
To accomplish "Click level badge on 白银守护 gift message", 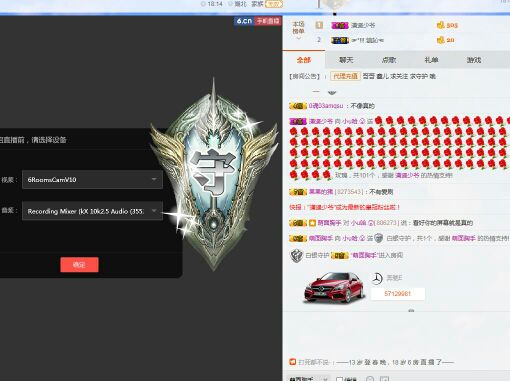I will point(298,239).
